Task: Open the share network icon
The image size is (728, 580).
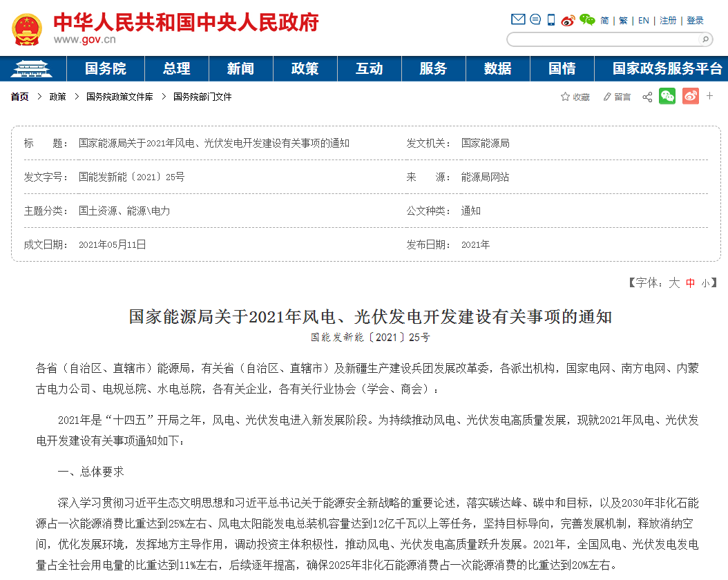Action: tap(646, 97)
